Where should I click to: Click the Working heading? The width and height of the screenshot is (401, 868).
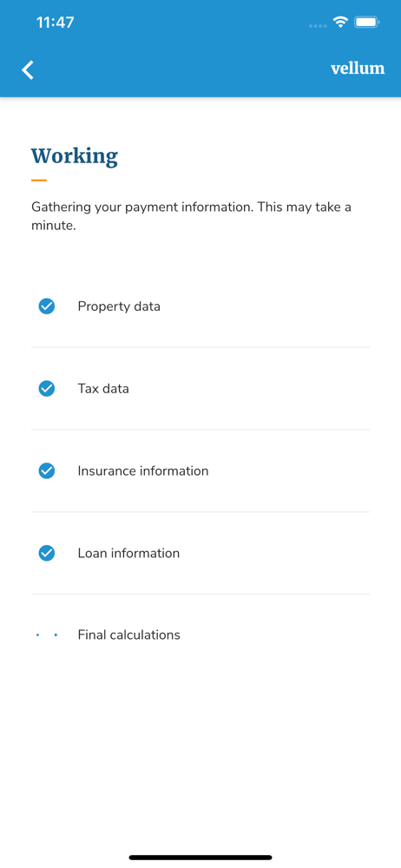[x=75, y=156]
